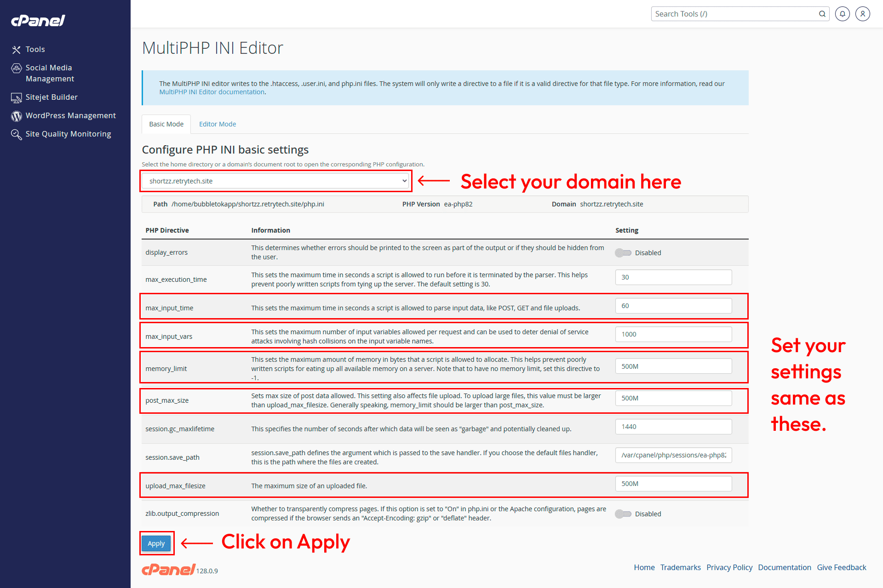Image resolution: width=883 pixels, height=588 pixels.
Task: Open the notifications bell icon
Action: 842,14
